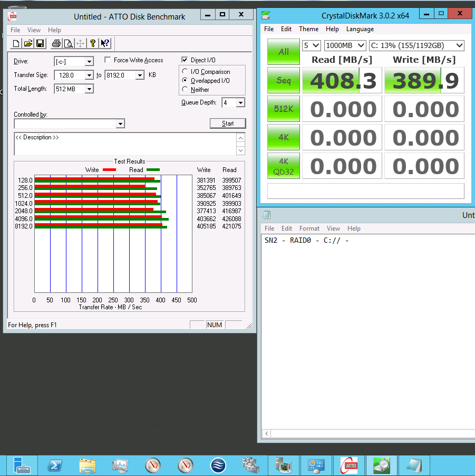Viewport: 475px width, 476px height.
Task: Activate the context help arrow-question icon
Action: pos(105,43)
